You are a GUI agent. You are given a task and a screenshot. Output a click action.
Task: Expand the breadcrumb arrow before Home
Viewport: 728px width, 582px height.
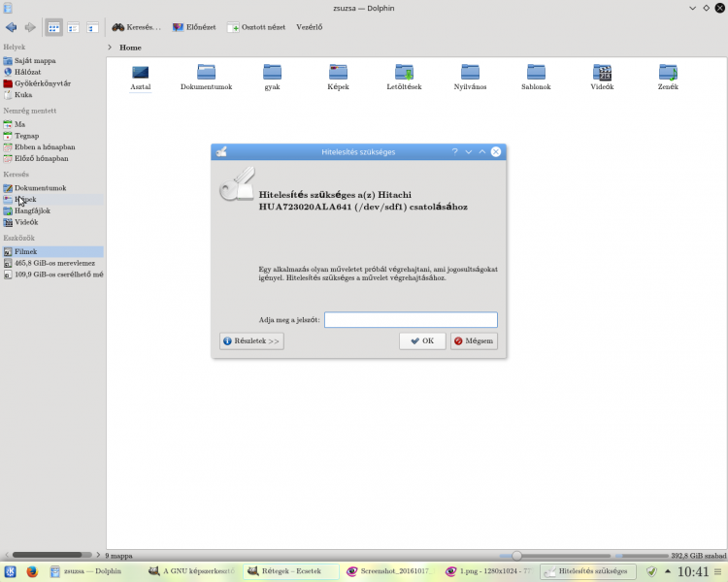[x=110, y=48]
